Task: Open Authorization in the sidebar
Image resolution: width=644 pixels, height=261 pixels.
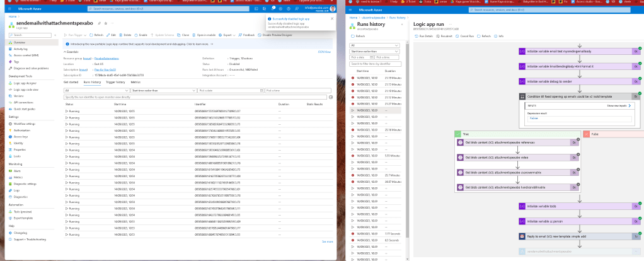Action: [x=22, y=130]
